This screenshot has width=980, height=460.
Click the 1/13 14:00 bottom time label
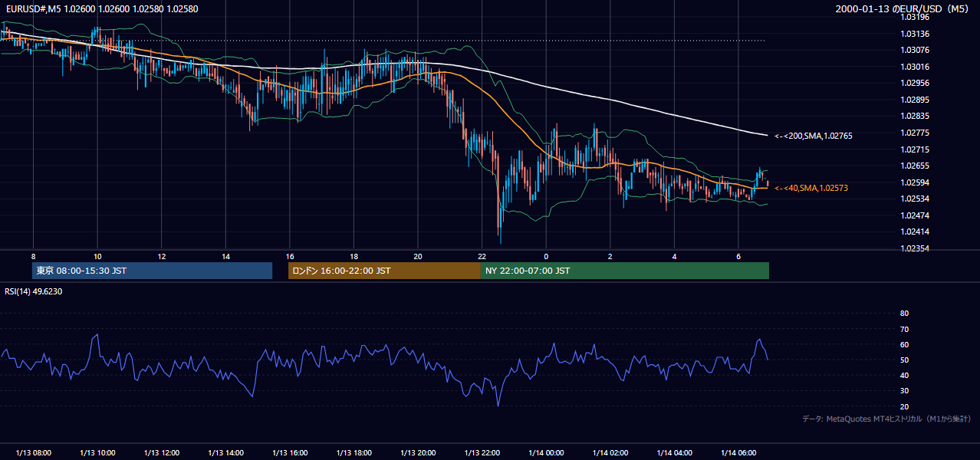(x=225, y=453)
